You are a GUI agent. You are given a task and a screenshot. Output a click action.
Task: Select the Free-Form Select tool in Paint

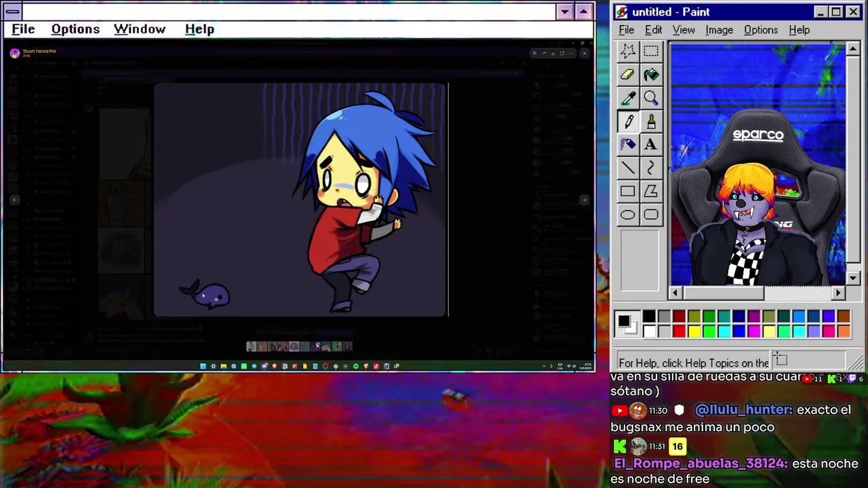[x=628, y=51]
